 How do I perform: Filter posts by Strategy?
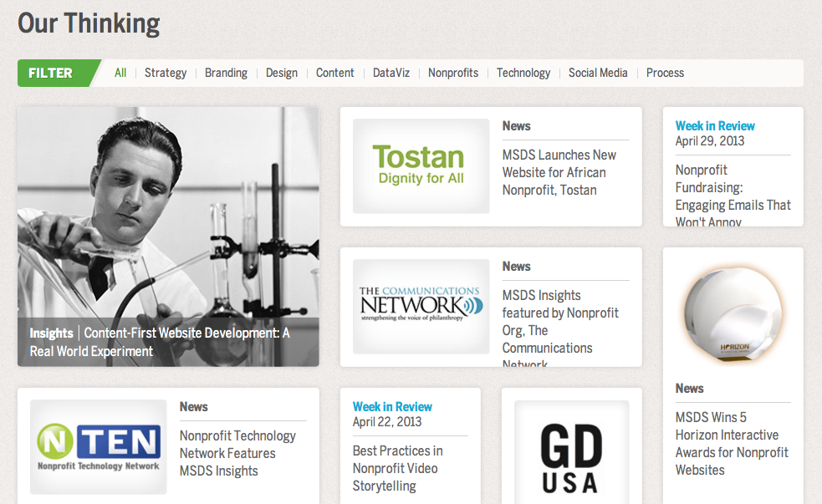166,73
